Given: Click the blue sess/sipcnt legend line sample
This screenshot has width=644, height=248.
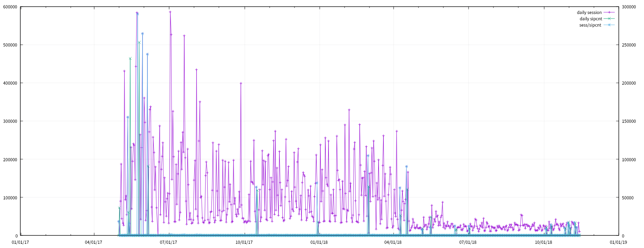Looking at the screenshot, I should pos(609,25).
